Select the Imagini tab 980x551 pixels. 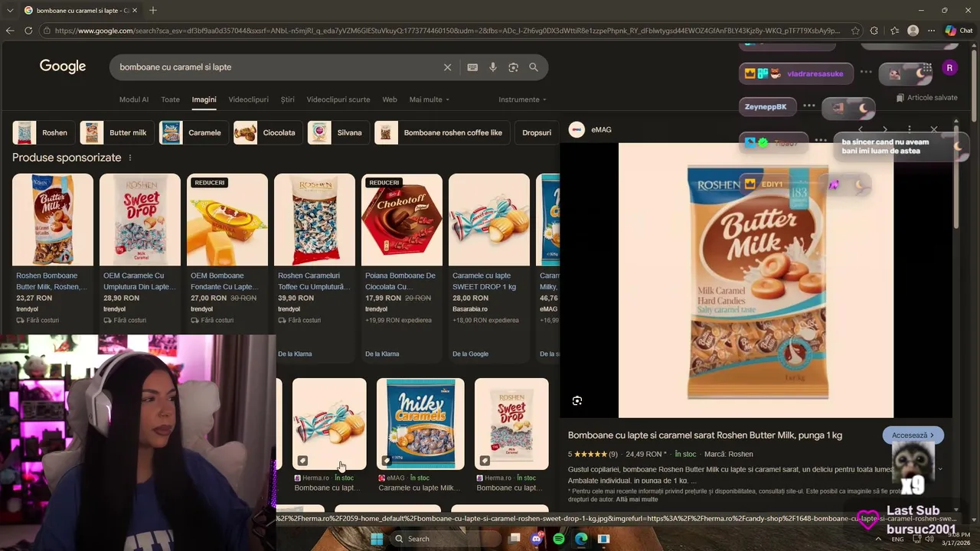tap(204, 99)
